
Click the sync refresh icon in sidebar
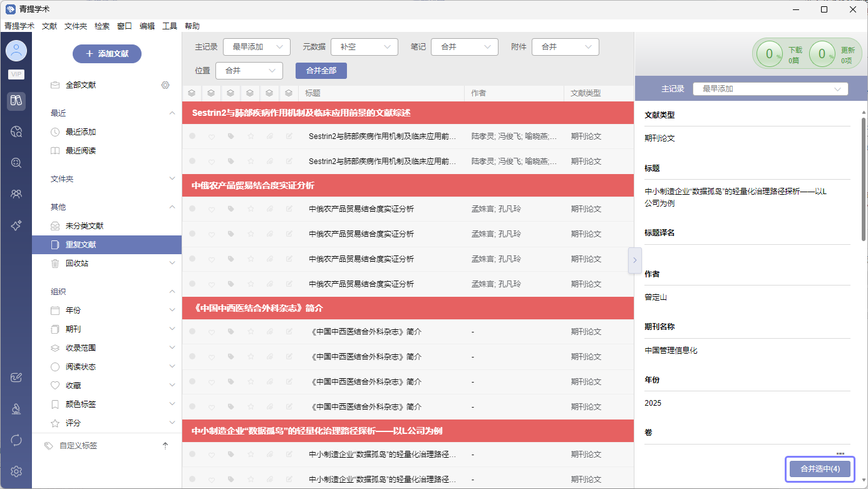tap(16, 440)
